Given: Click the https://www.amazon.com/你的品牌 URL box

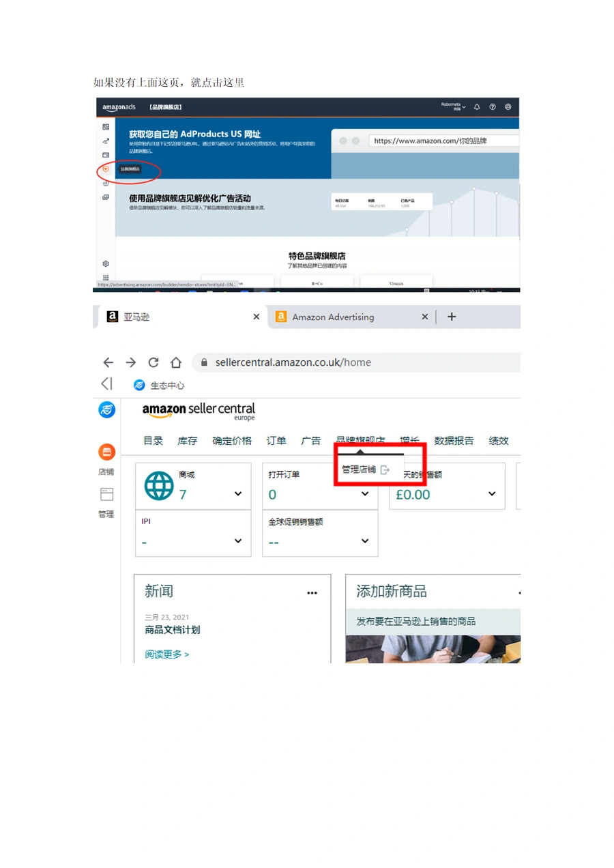Looking at the screenshot, I should [444, 141].
